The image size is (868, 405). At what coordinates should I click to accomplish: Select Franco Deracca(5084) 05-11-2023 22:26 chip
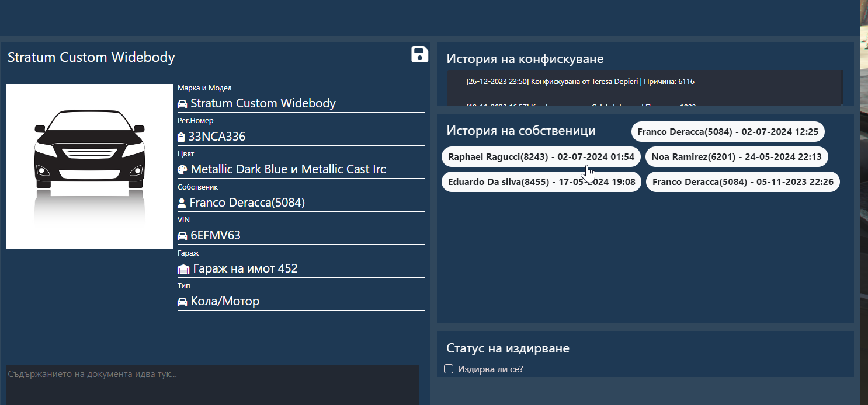tap(743, 182)
